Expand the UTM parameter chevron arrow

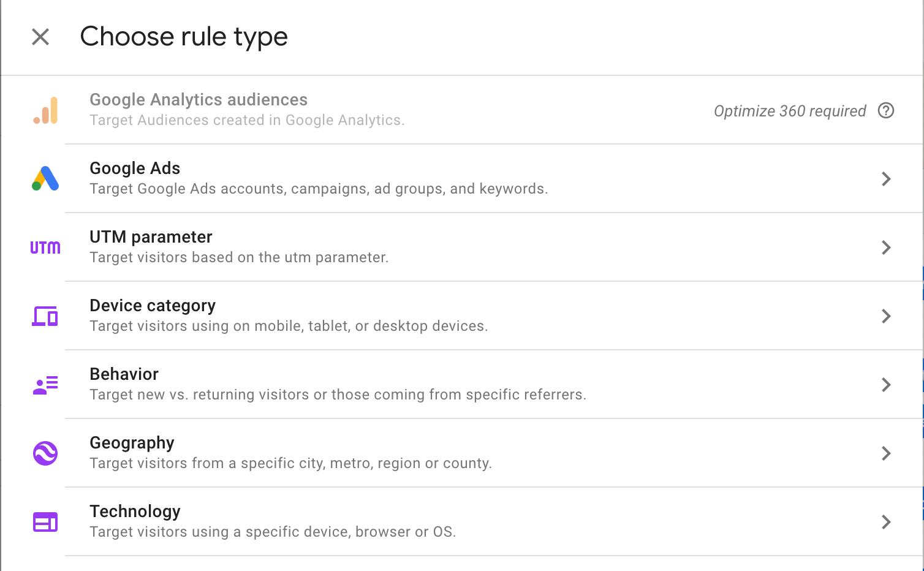[x=886, y=248]
